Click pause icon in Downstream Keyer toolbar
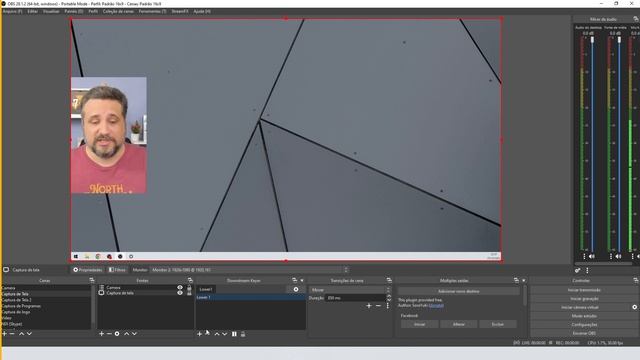Viewport: 640px width, 360px height. 234,334
